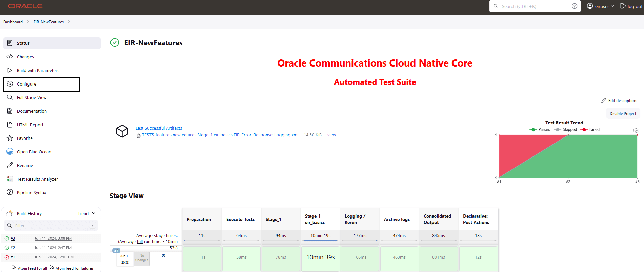Click the Disable Project button
644x279 pixels.
623,114
